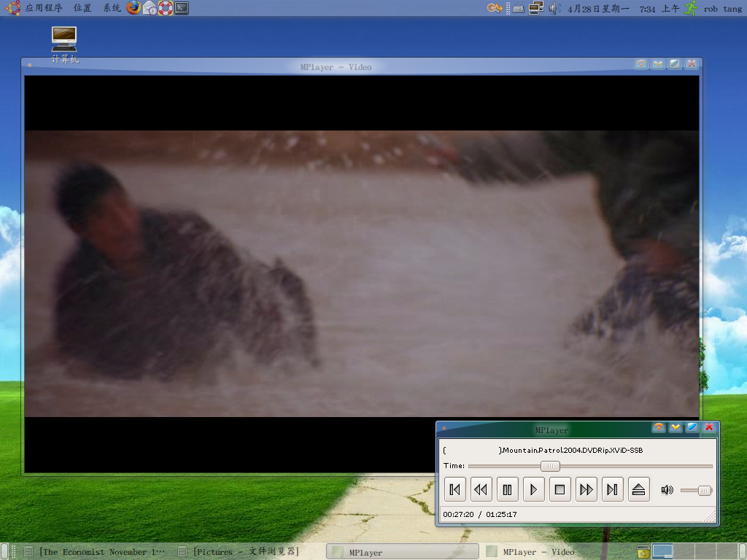Open the 系统 system menu
Image resolution: width=747 pixels, height=560 pixels.
(x=112, y=8)
